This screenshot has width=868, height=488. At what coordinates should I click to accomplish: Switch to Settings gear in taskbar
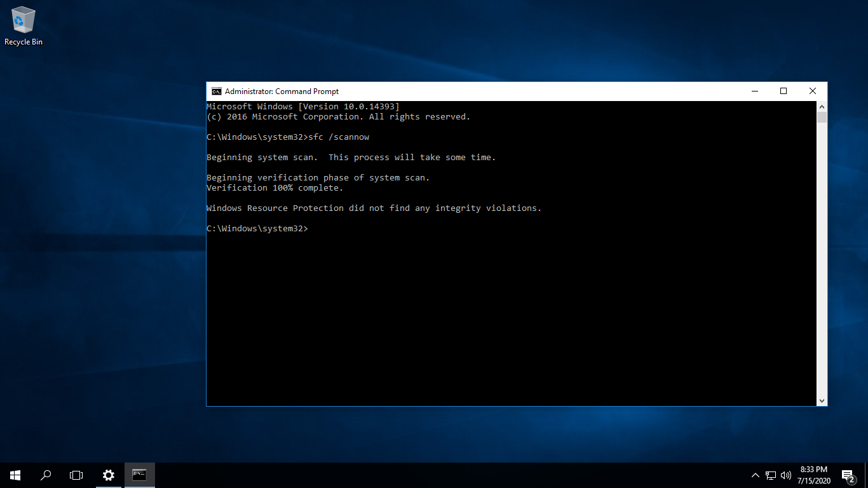[109, 475]
